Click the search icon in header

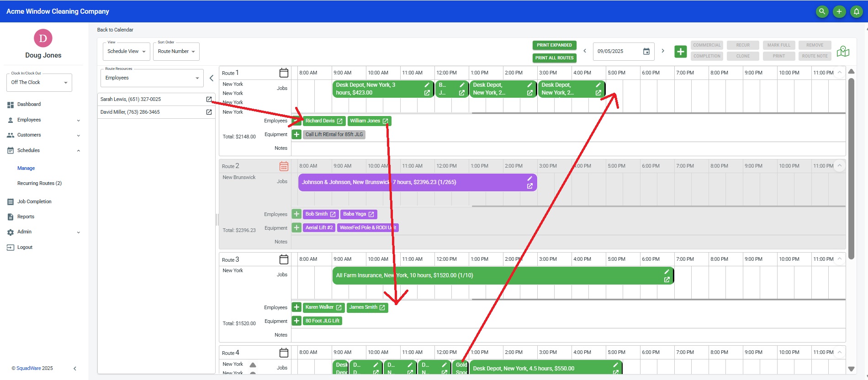822,11
